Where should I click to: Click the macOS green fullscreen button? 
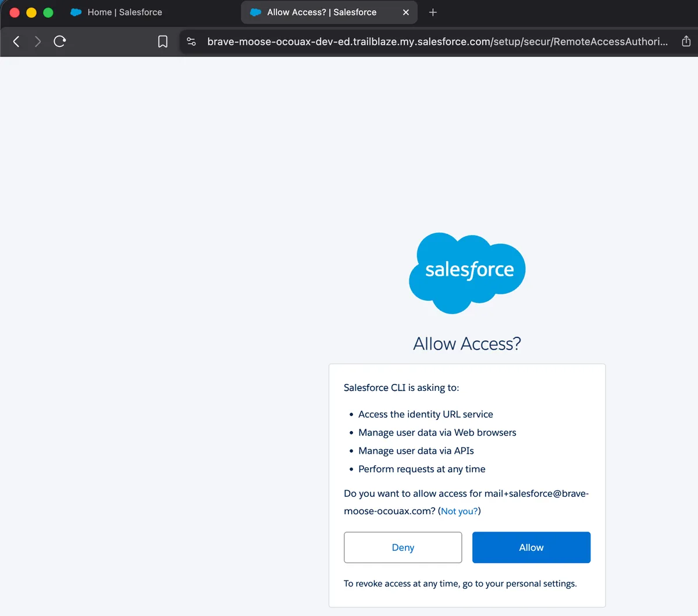click(48, 12)
